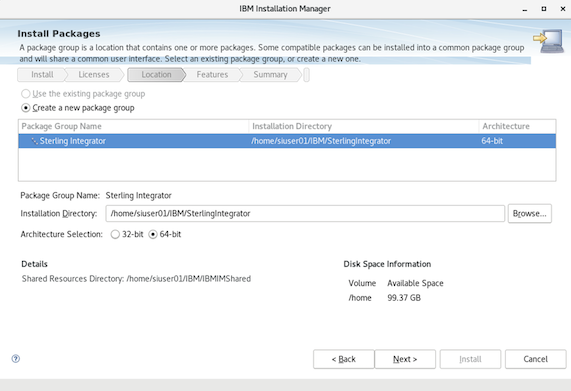Click the disabled Install button
This screenshot has height=391, width=571.
pos(470,359)
